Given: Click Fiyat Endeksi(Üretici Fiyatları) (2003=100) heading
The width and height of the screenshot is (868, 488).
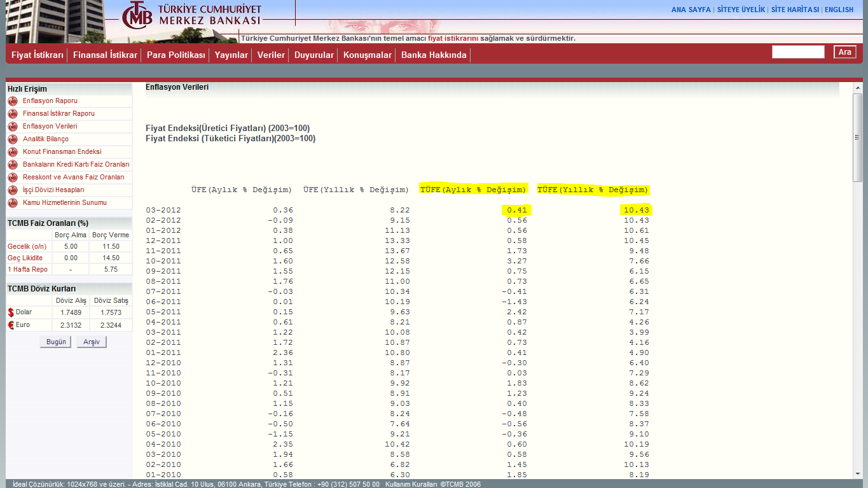Looking at the screenshot, I should click(x=228, y=129).
